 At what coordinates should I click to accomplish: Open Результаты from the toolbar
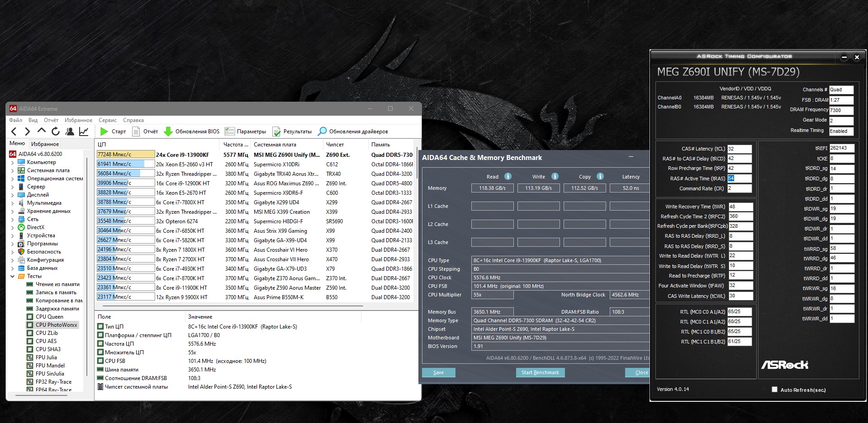click(292, 132)
